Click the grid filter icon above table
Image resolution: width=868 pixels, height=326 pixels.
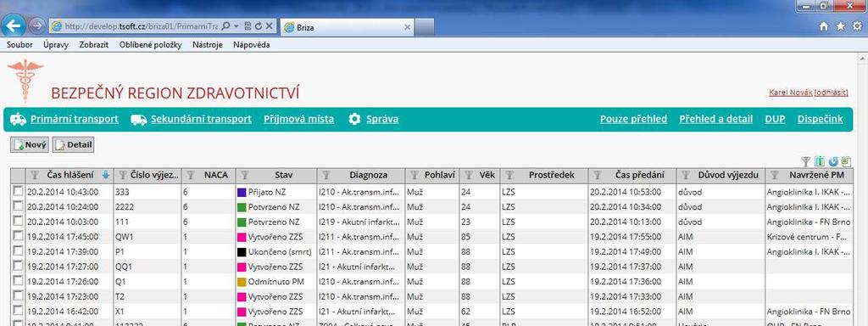(x=806, y=161)
